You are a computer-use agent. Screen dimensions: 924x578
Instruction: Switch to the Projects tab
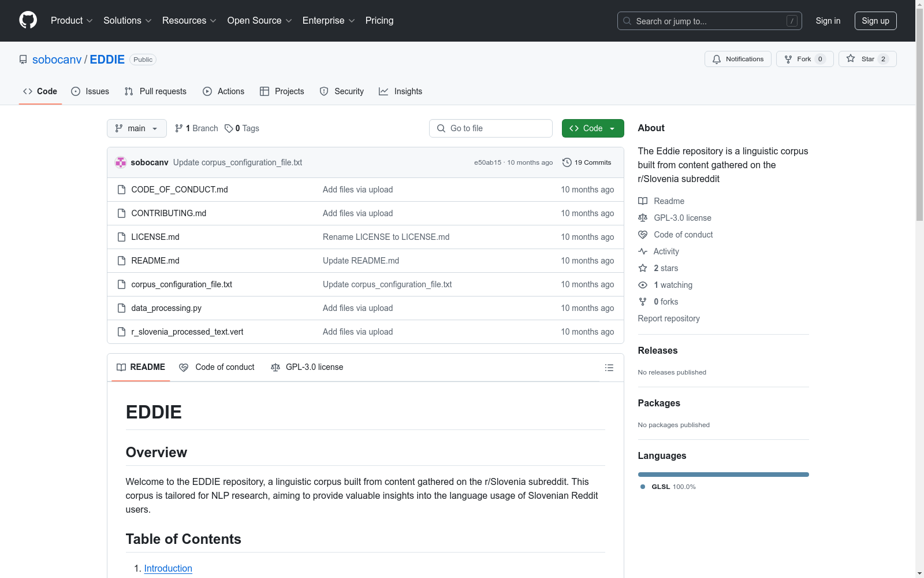point(282,91)
